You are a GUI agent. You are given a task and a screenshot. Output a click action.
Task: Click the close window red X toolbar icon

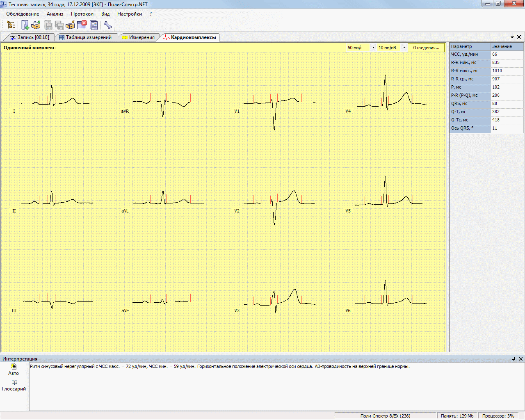pos(82,25)
